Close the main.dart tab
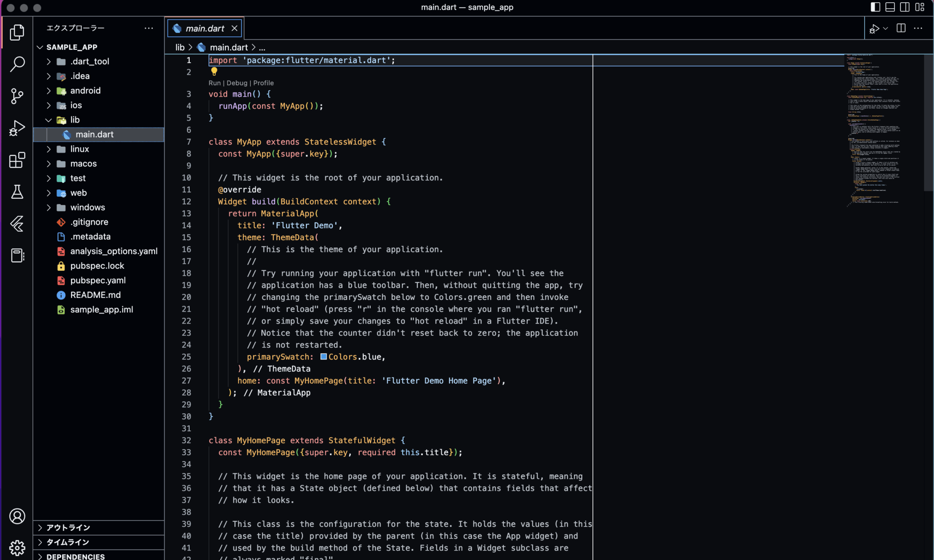 (x=234, y=28)
